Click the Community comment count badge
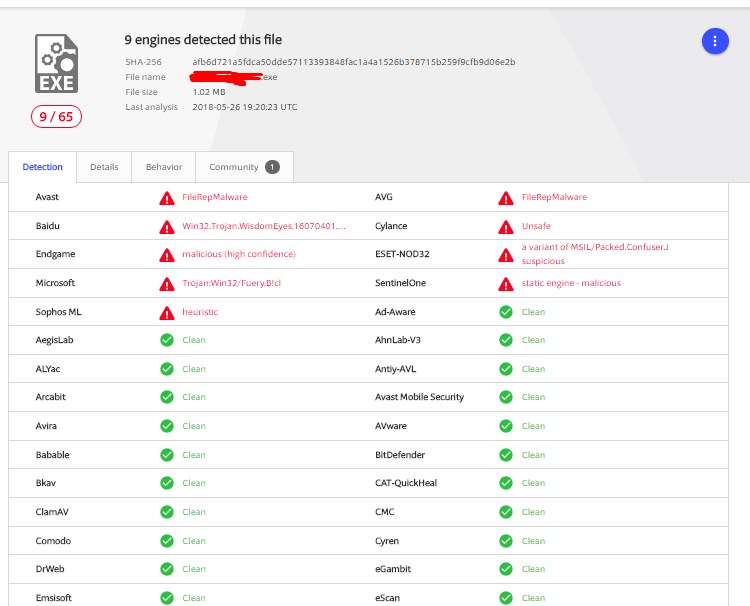Screen dimensions: 750x606 (272, 167)
